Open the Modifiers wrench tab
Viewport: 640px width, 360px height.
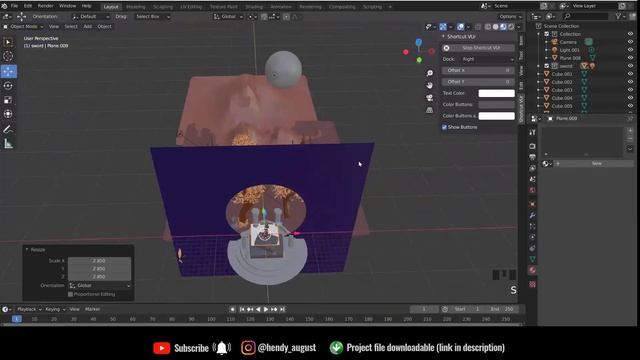[532, 215]
